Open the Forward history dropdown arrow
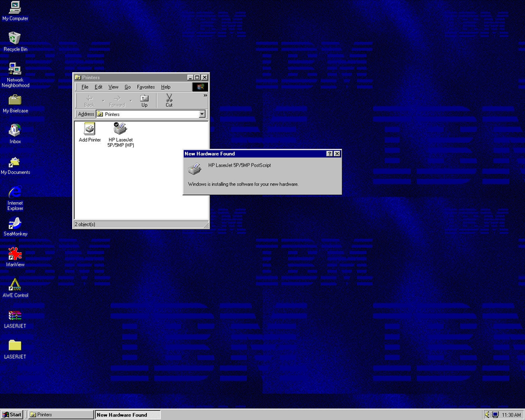 [x=131, y=100]
